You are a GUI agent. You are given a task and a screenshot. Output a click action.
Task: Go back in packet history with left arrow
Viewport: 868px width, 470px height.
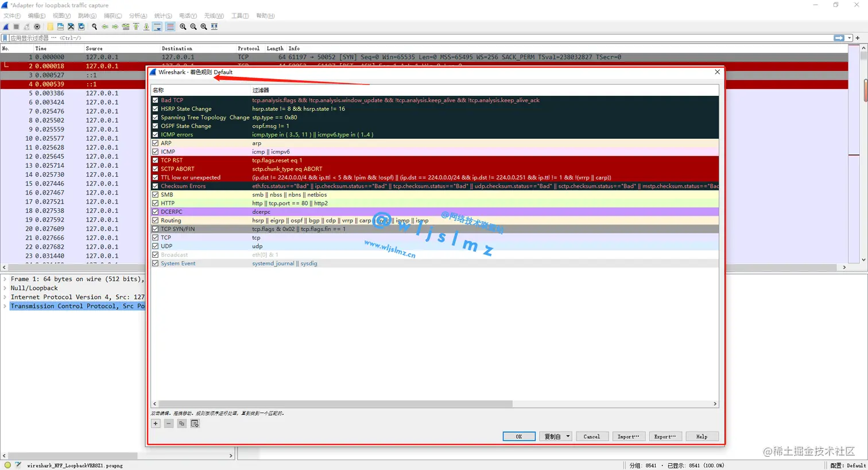click(105, 26)
